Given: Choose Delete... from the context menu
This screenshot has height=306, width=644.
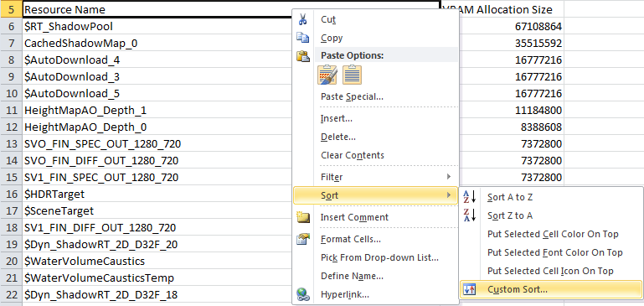Looking at the screenshot, I should click(x=375, y=137).
